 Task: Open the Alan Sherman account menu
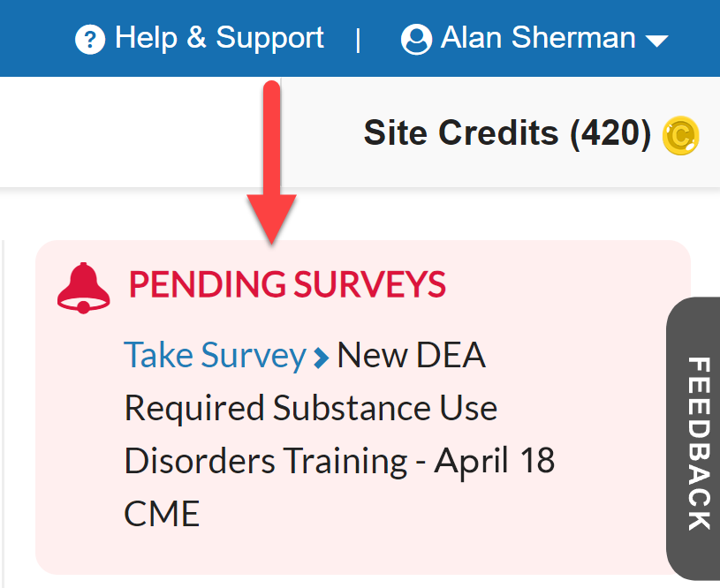[x=537, y=39]
